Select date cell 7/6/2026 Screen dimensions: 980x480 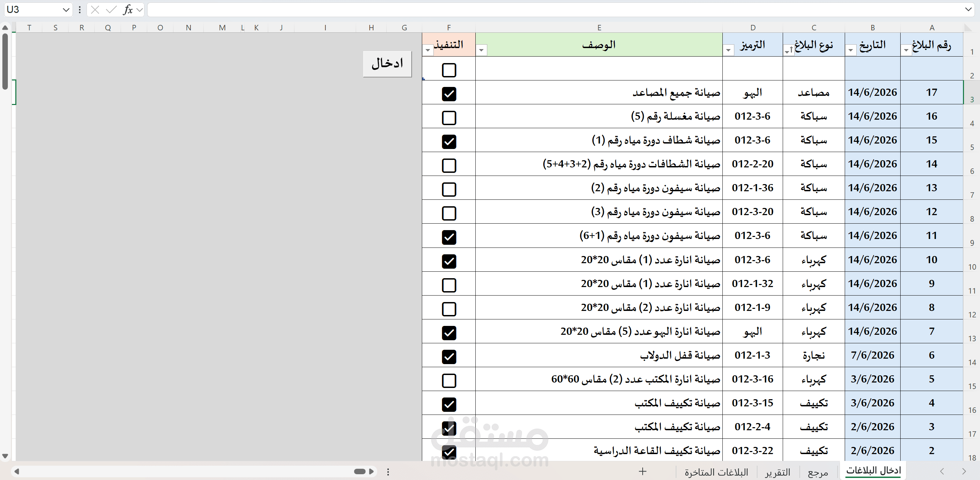click(x=872, y=355)
